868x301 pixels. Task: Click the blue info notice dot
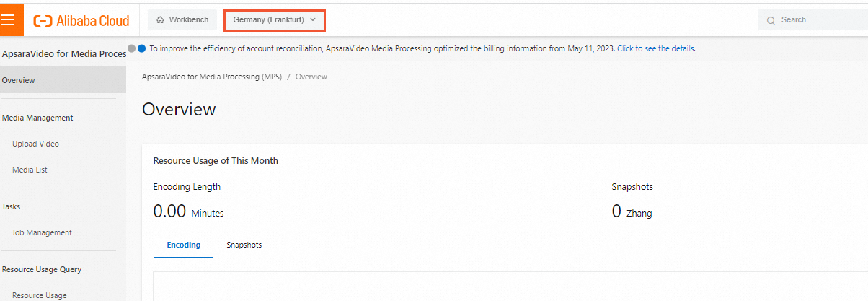(x=142, y=48)
